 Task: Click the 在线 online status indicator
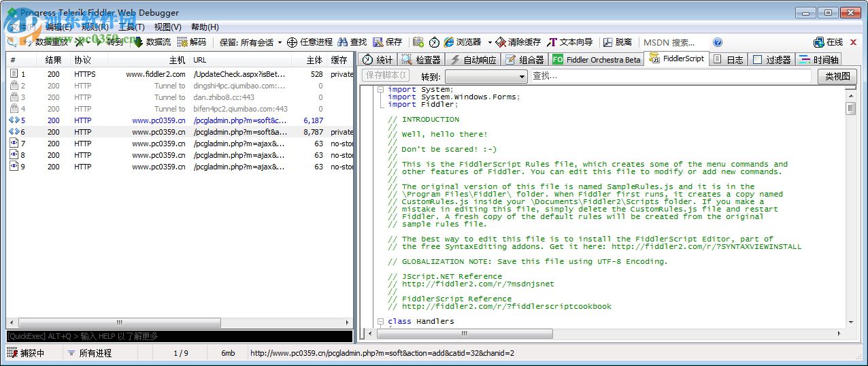point(828,42)
